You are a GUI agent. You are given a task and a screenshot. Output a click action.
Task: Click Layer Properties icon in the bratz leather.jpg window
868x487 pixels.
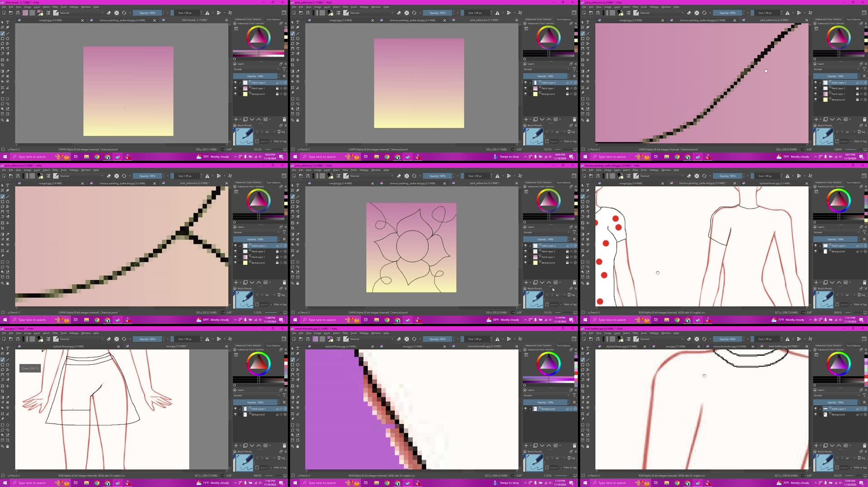point(846,446)
